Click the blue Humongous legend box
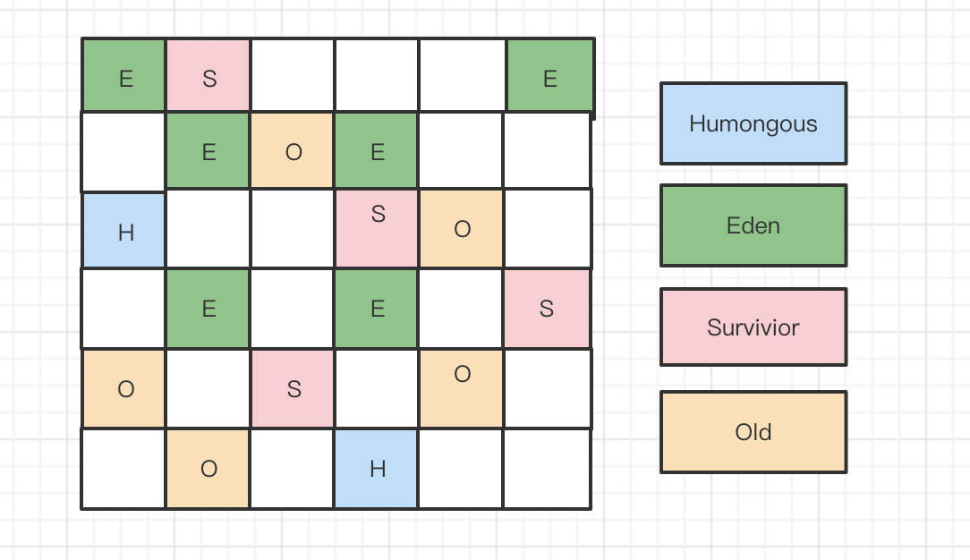Screen dimensions: 970x560 point(753,123)
